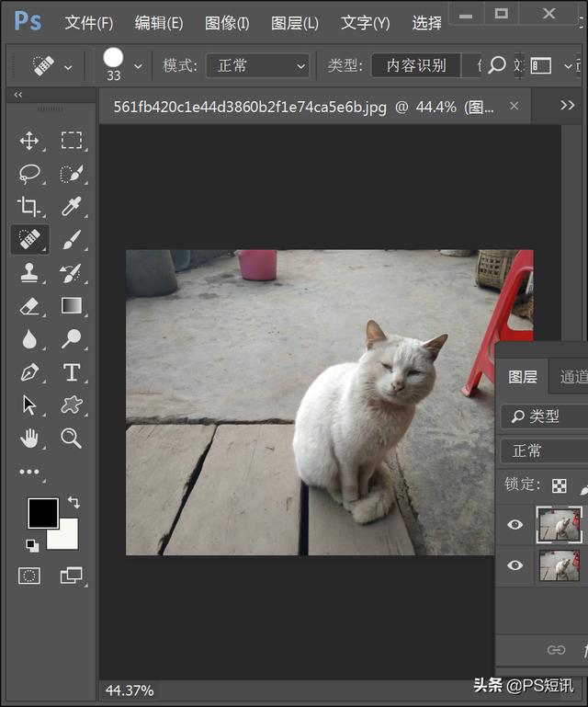Toggle visibility of the bottom layer
588x707 pixels.
click(515, 565)
